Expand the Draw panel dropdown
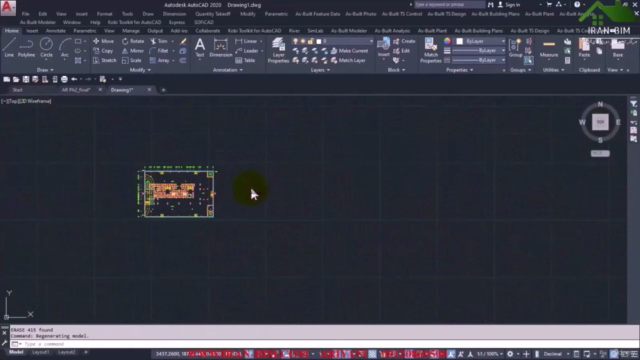 [45, 70]
